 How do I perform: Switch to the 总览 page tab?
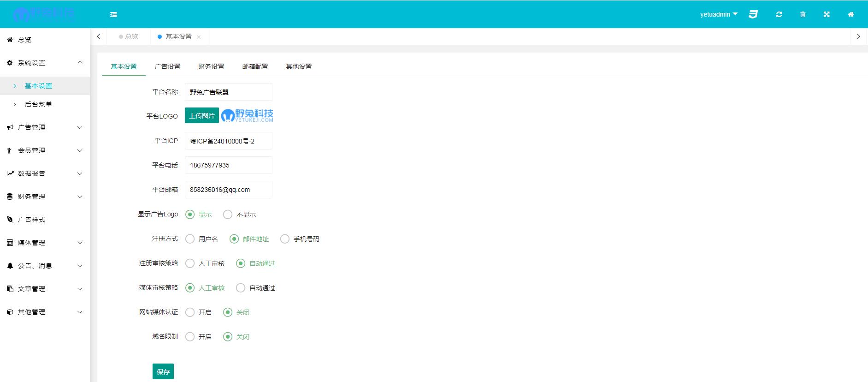click(x=129, y=36)
